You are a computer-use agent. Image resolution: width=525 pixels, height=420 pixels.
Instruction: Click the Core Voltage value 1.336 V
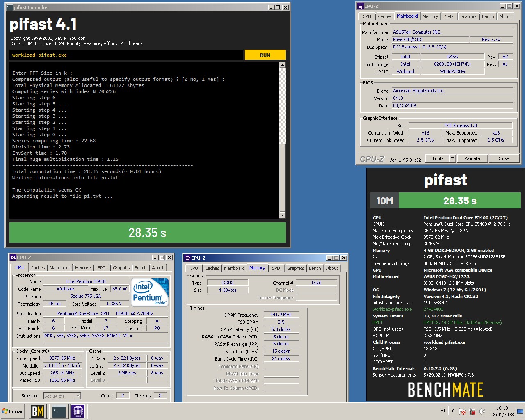(114, 304)
